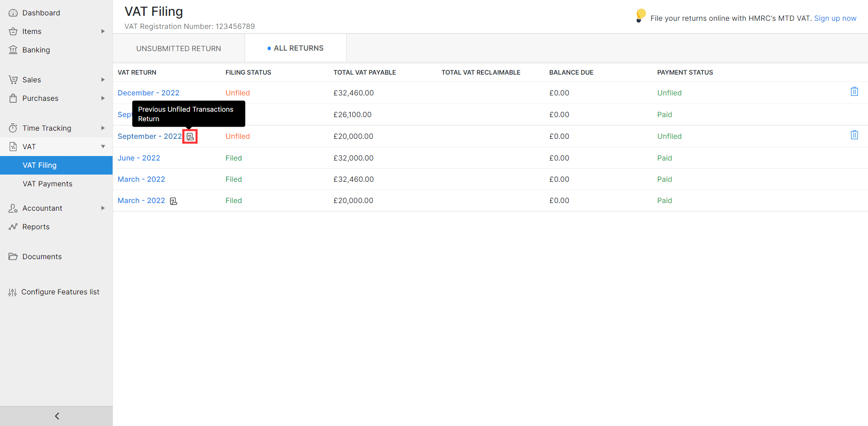Open the June 2022 VAT return
868x426 pixels.
point(139,158)
